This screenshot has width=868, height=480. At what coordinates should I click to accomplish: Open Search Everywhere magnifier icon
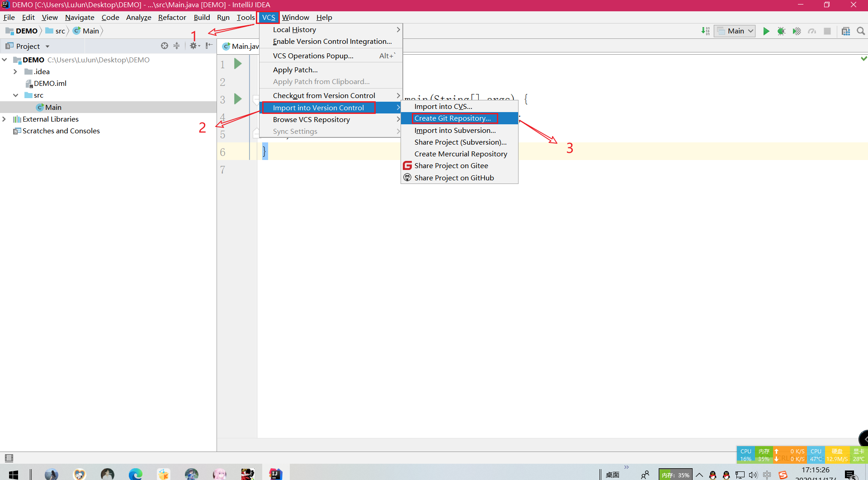click(861, 31)
